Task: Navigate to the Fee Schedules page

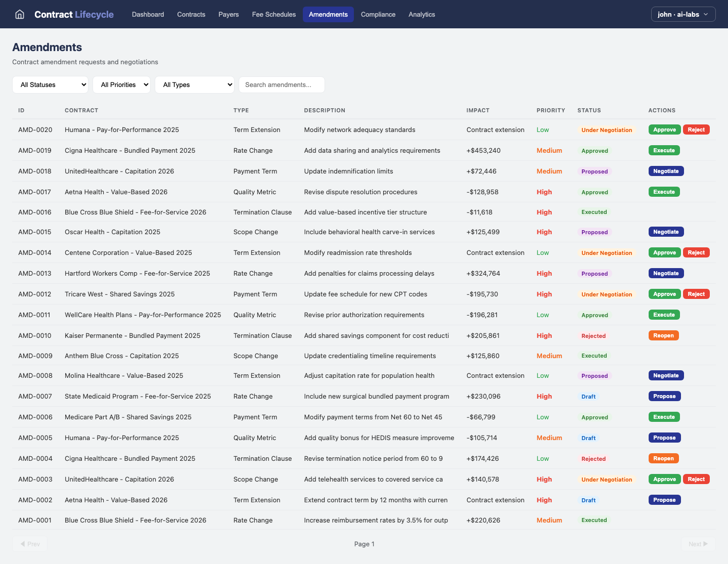Action: [x=274, y=14]
